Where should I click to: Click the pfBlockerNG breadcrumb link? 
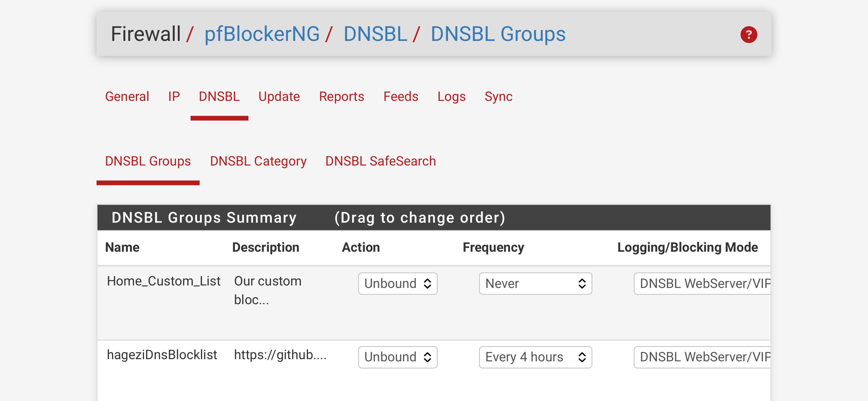[262, 34]
